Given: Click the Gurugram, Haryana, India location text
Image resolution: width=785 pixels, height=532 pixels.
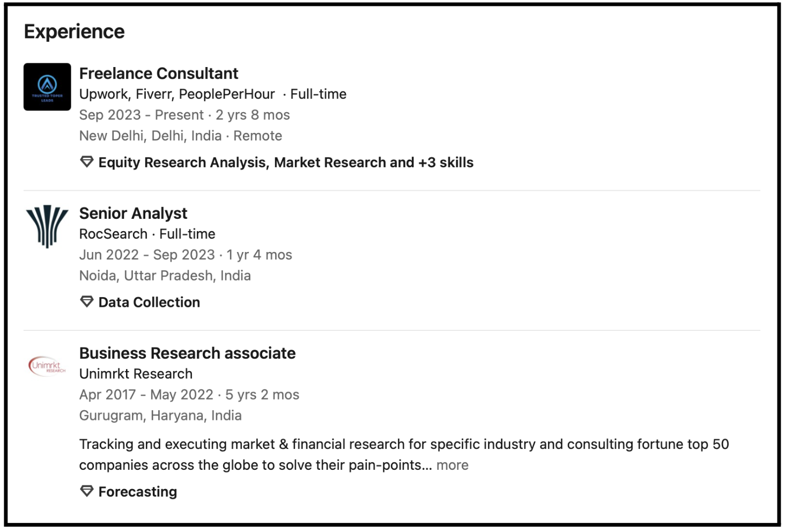Looking at the screenshot, I should (160, 416).
